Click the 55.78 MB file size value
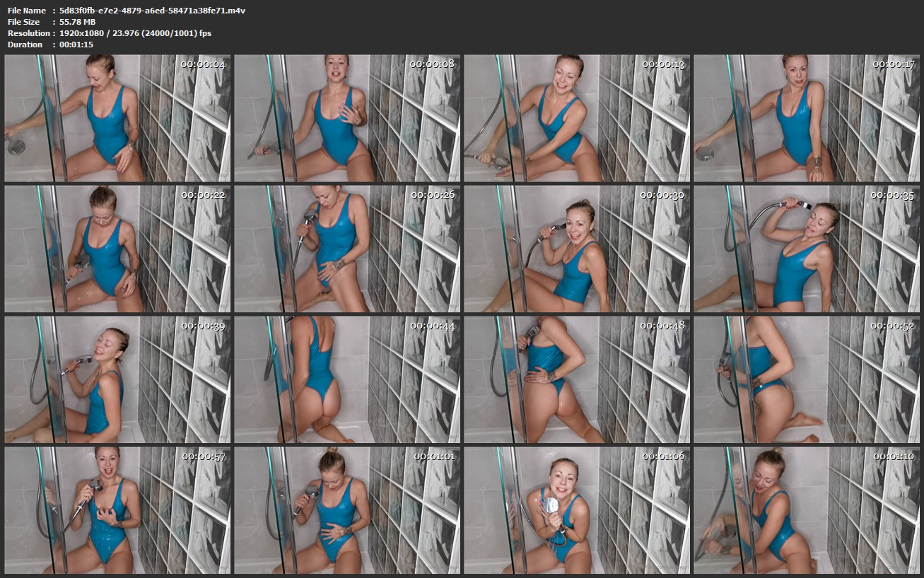 [78, 22]
